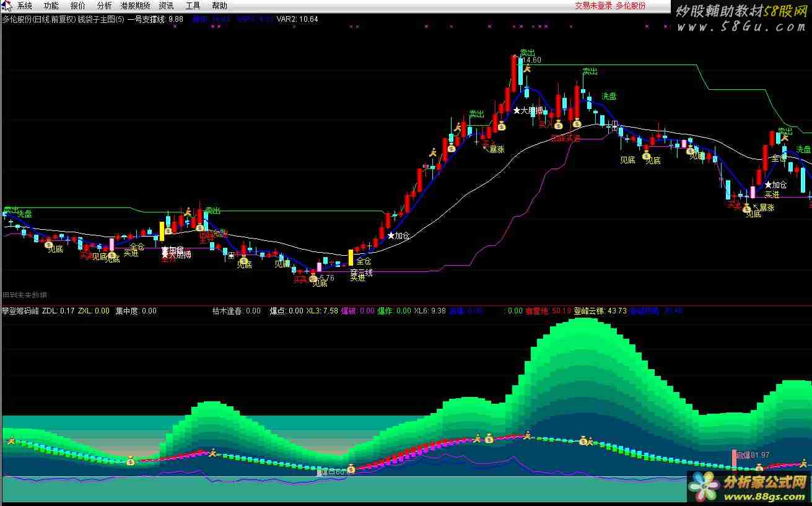Screen dimensions: 812x506
Task: Open the 帮助 menu
Action: pos(219,6)
